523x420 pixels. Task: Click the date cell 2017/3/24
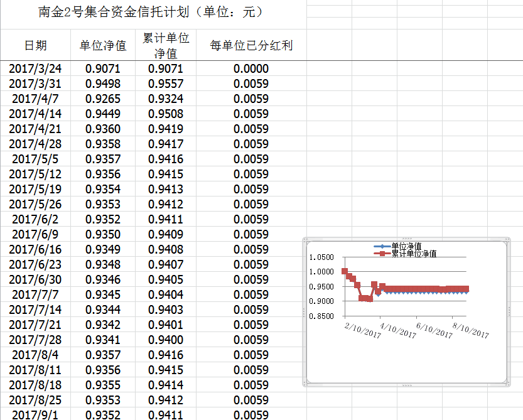(x=36, y=68)
